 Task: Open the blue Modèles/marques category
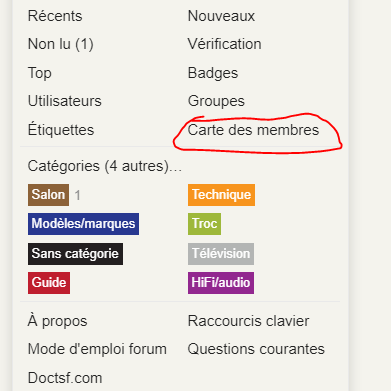click(83, 224)
